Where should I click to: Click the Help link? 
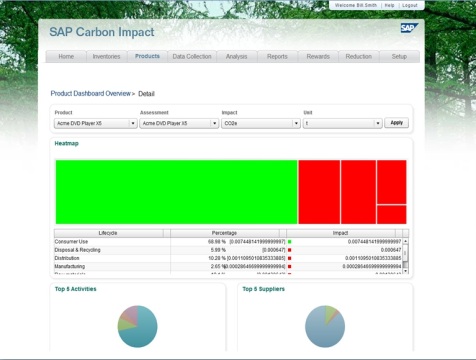pyautogui.click(x=389, y=5)
